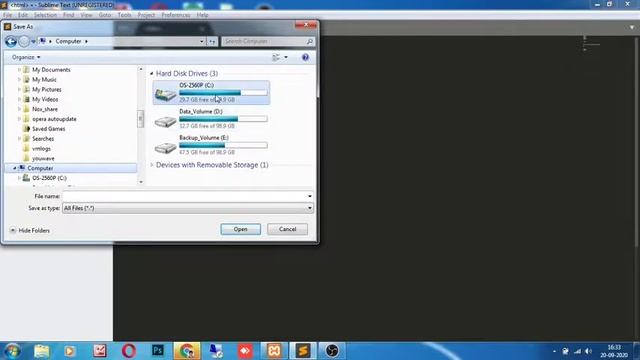Click the refresh button next to address bar
This screenshot has height=360, width=640.
point(212,41)
